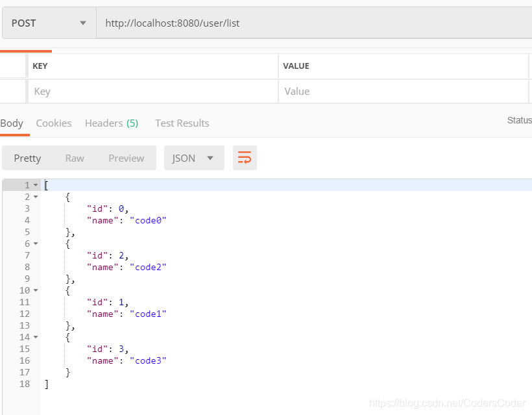Click line number 18
Screen dimensions: 532x415
[25, 384]
